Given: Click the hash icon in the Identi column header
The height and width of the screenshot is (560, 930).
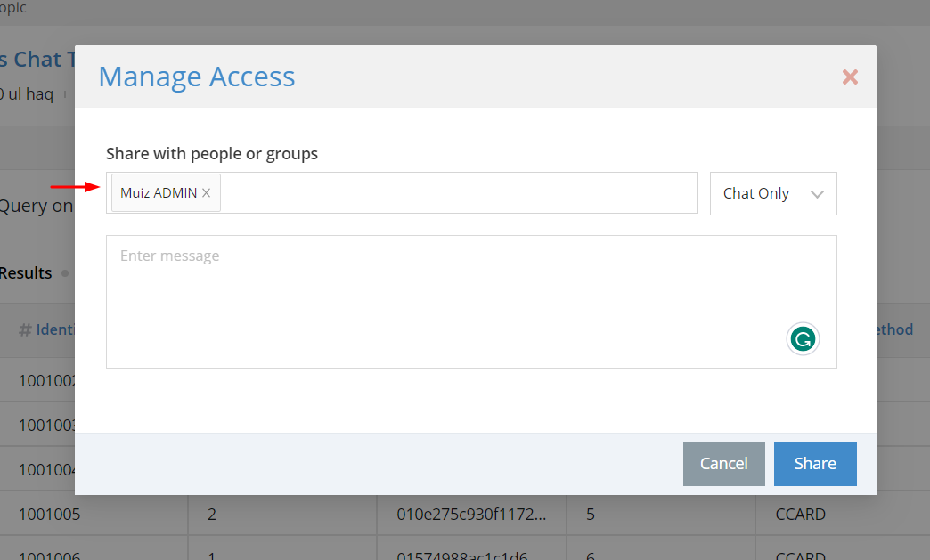Looking at the screenshot, I should tap(25, 330).
